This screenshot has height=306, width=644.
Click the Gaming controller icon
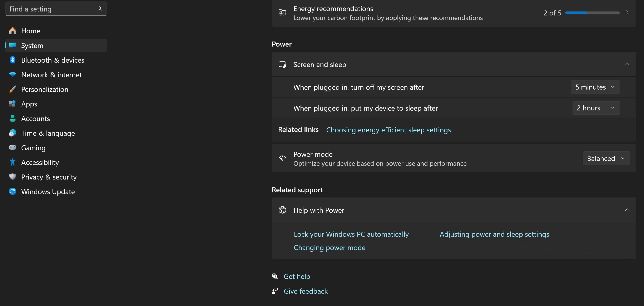pos(13,148)
